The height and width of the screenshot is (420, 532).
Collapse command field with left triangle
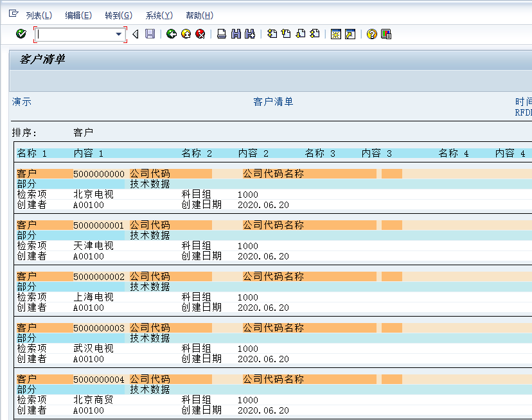[x=136, y=34]
